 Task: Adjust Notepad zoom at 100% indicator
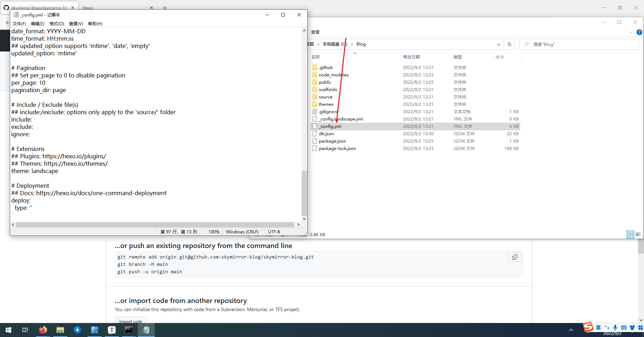point(214,232)
